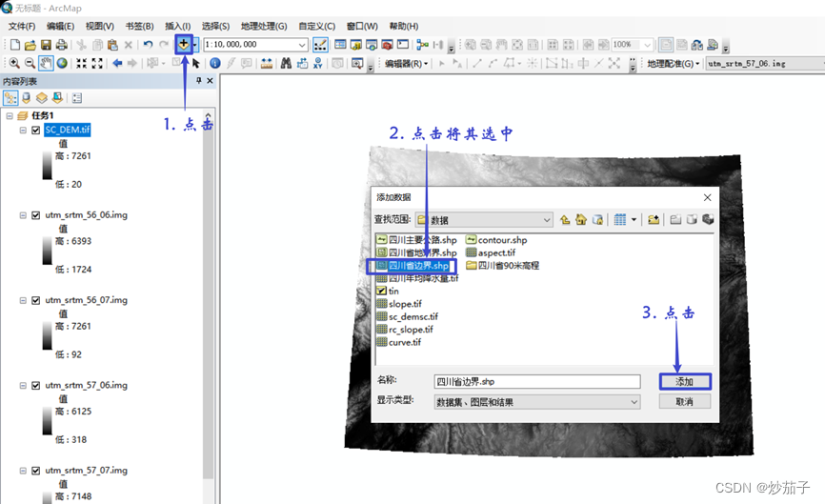
Task: Open the ArcToolbox window icon
Action: (387, 45)
